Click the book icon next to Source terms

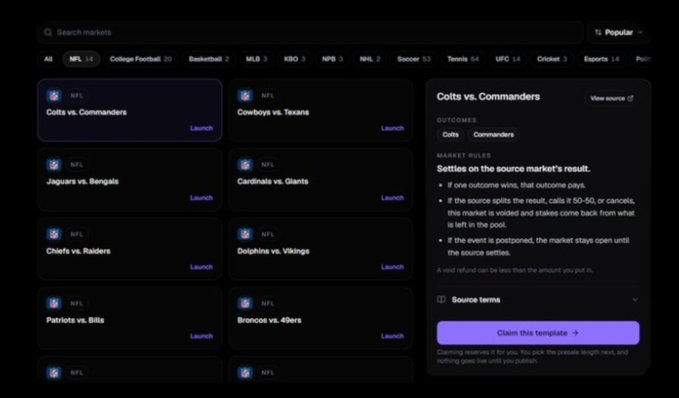pos(441,300)
